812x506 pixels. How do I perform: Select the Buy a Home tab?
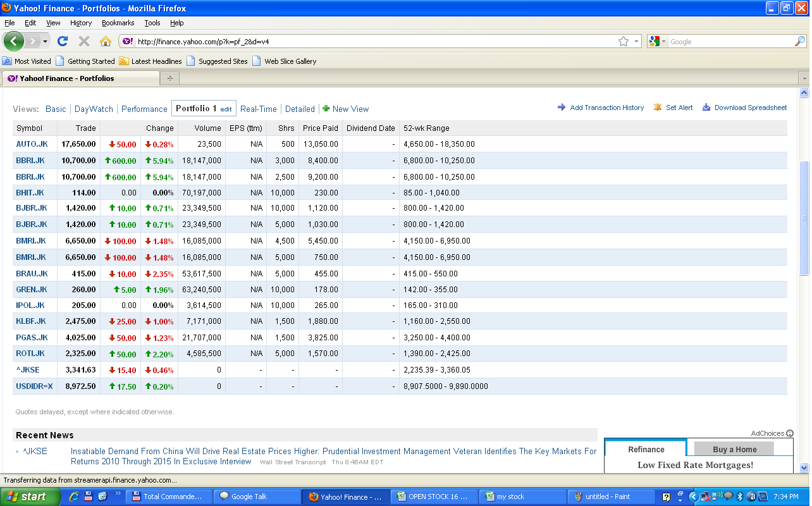click(734, 449)
